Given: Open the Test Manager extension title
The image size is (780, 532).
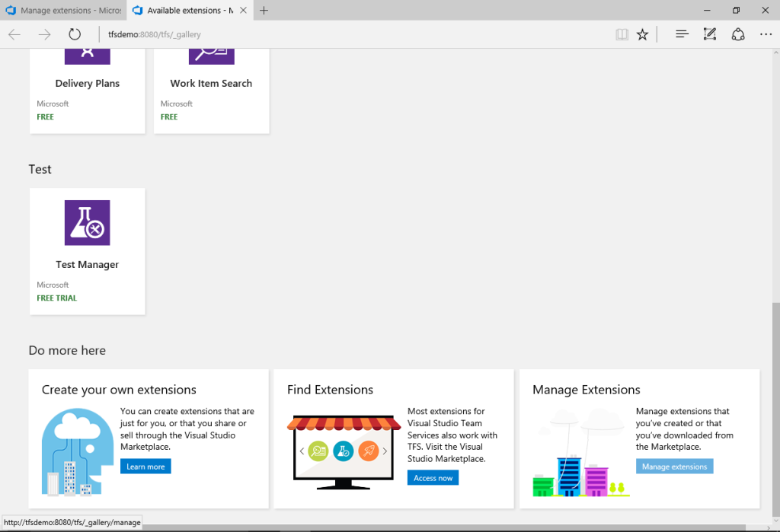Looking at the screenshot, I should tap(87, 264).
